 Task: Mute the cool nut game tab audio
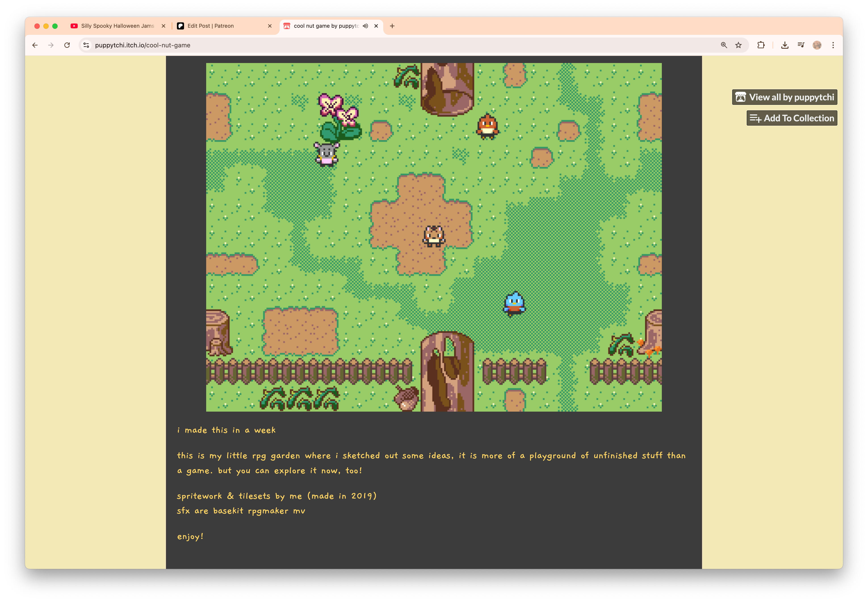point(365,26)
